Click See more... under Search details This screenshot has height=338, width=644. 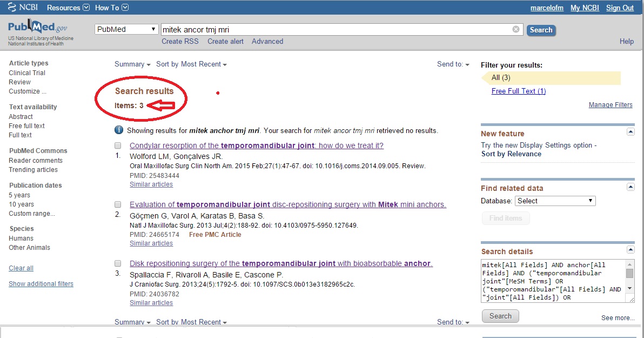click(x=618, y=317)
